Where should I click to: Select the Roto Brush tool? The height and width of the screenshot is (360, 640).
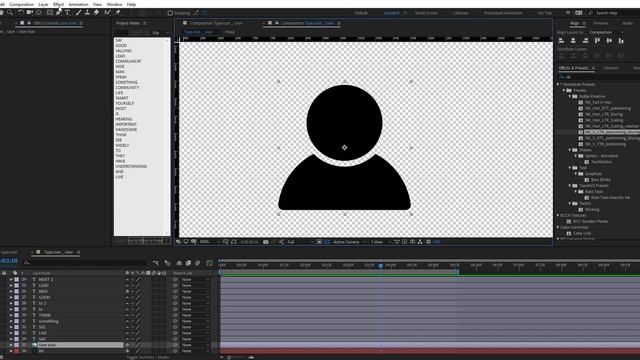(x=108, y=13)
